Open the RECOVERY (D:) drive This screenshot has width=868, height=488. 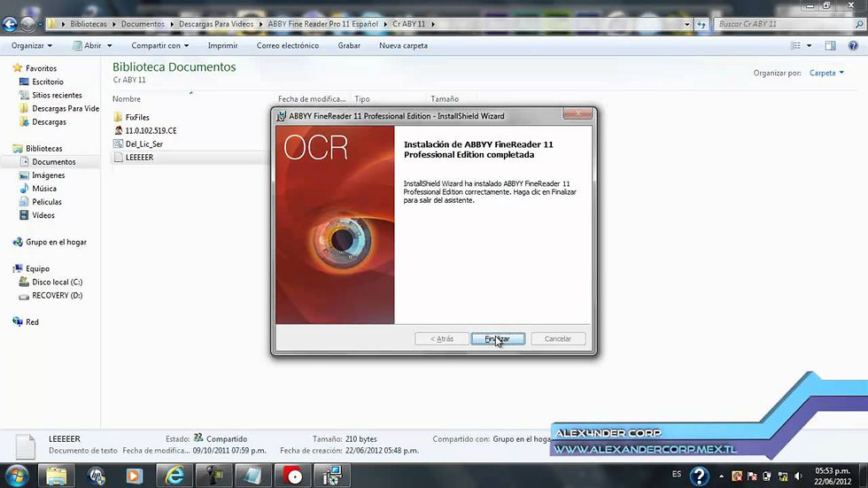pos(57,296)
